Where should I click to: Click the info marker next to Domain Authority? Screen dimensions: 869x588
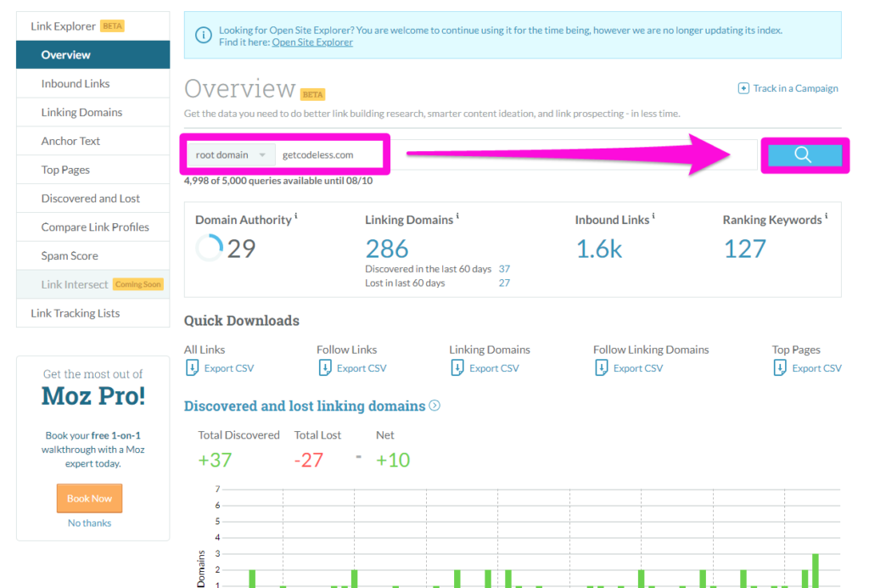coord(296,216)
